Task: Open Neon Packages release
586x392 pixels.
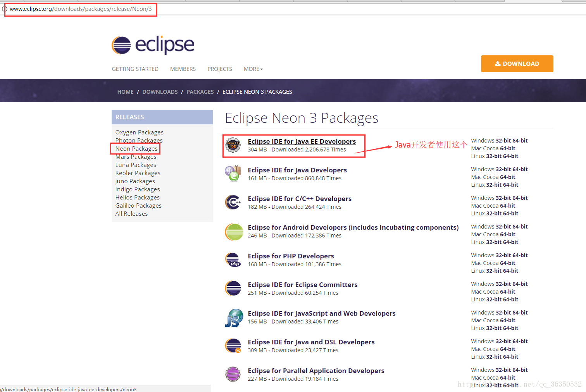Action: (x=136, y=149)
